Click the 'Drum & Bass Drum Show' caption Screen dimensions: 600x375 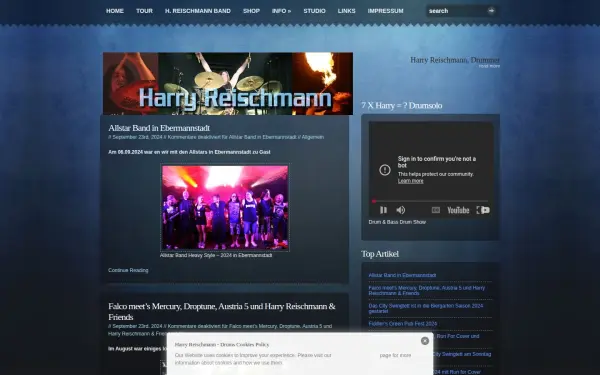397,222
